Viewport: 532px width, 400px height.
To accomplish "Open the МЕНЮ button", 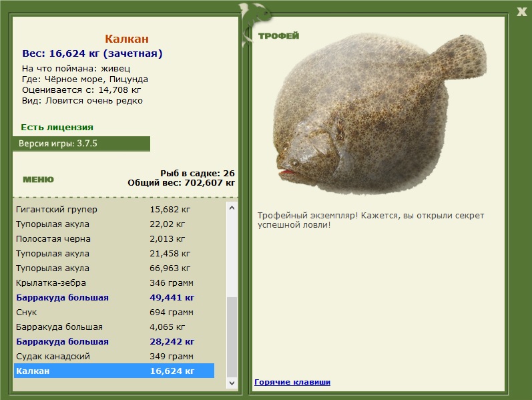I will [38, 180].
